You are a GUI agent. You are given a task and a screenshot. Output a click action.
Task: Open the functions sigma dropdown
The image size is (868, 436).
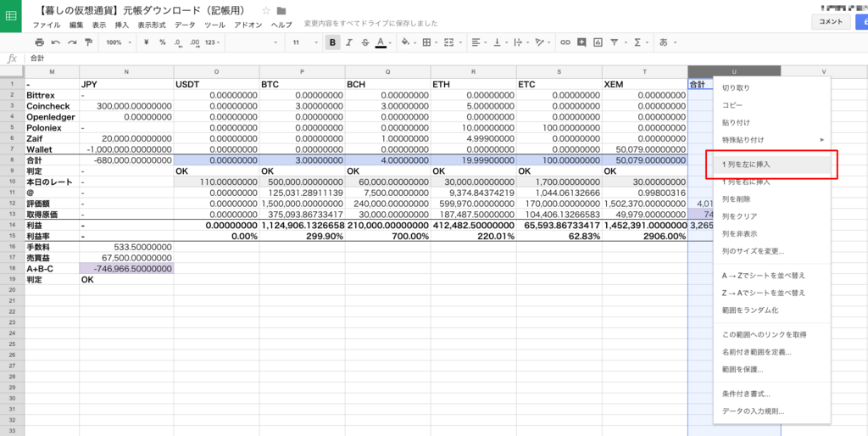(639, 42)
